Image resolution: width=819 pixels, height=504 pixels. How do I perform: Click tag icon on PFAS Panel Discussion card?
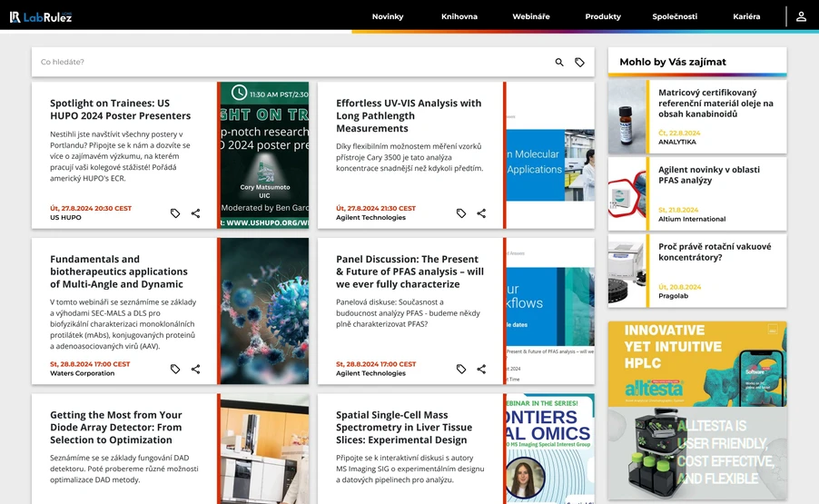point(460,369)
